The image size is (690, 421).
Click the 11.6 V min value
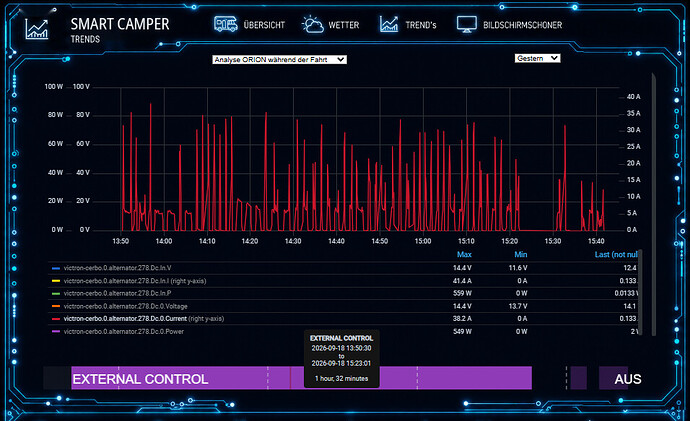[518, 268]
